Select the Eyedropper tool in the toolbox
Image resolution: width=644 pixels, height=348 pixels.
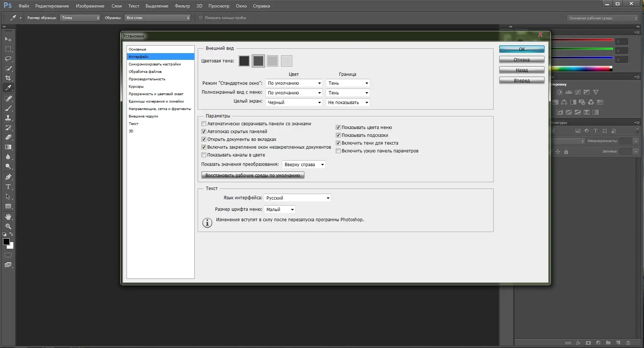click(x=8, y=88)
